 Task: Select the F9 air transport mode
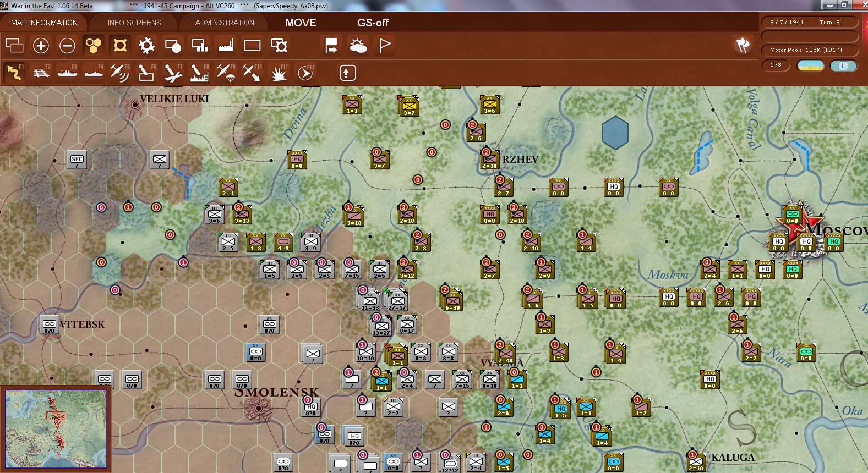click(x=226, y=73)
